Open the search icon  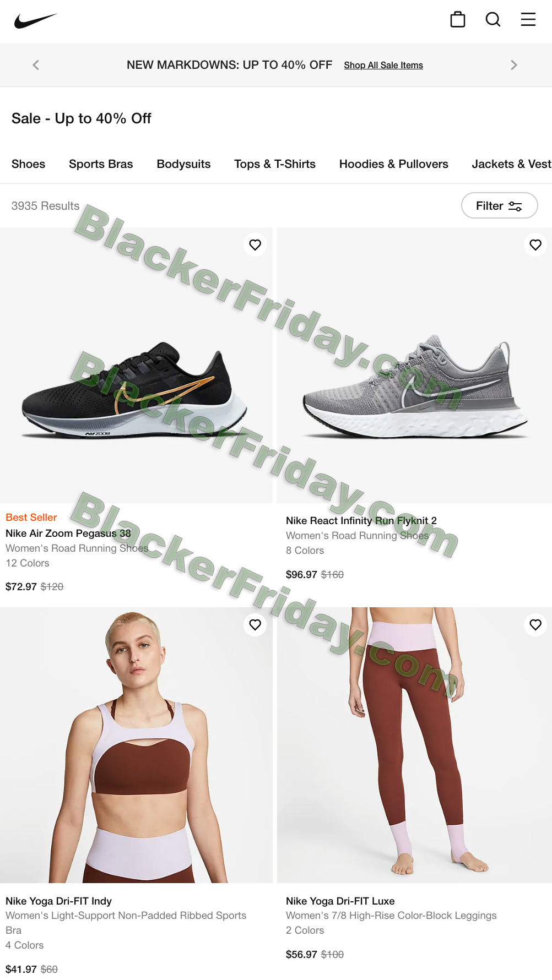tap(493, 19)
